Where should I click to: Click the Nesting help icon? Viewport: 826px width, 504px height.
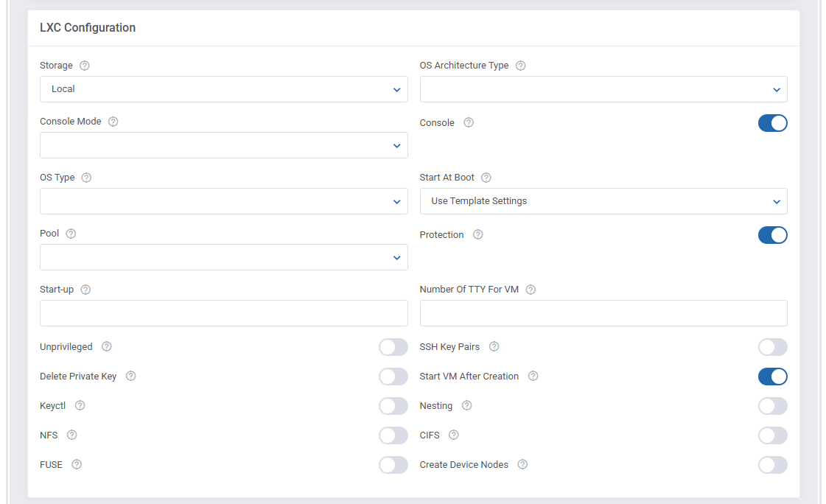(x=466, y=405)
